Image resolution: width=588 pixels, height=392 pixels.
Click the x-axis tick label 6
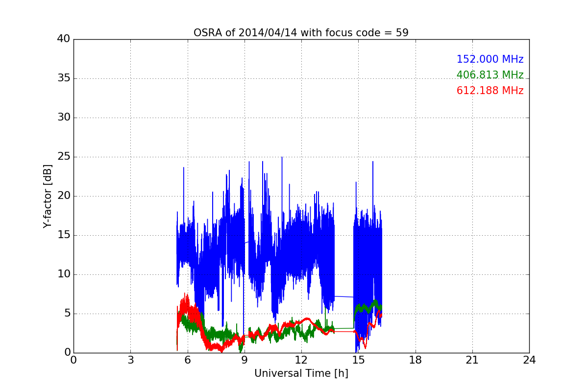[x=187, y=360]
